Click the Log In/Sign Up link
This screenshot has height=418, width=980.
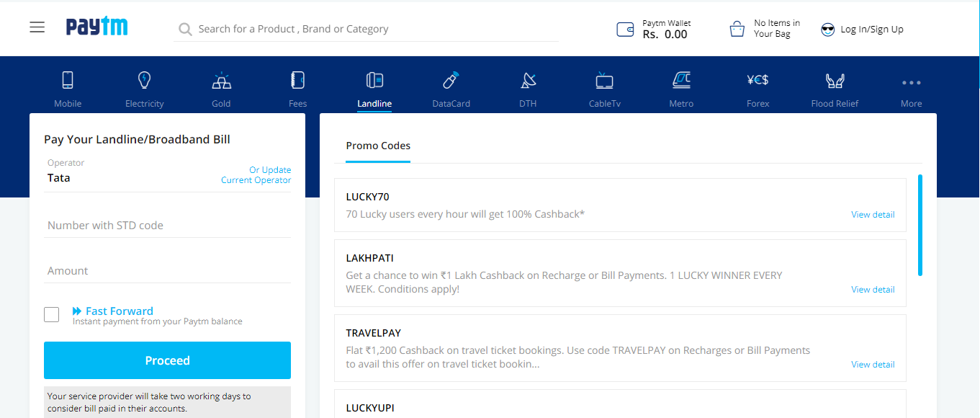pyautogui.click(x=872, y=30)
